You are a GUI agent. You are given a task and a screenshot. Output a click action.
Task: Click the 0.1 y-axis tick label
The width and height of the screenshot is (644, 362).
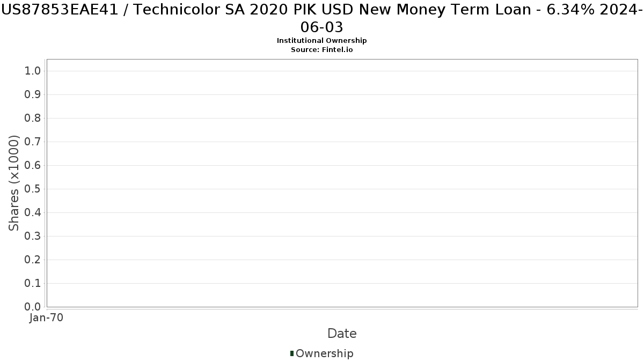click(33, 284)
